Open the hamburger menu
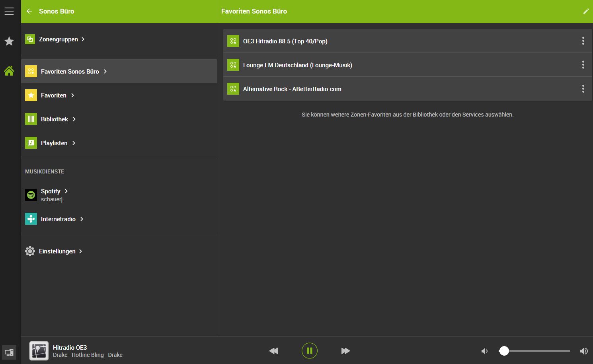This screenshot has height=364, width=593. tap(9, 11)
